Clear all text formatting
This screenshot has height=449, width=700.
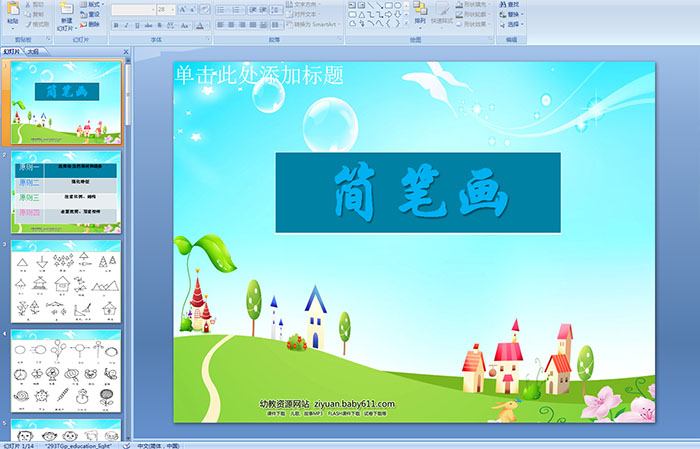click(205, 9)
